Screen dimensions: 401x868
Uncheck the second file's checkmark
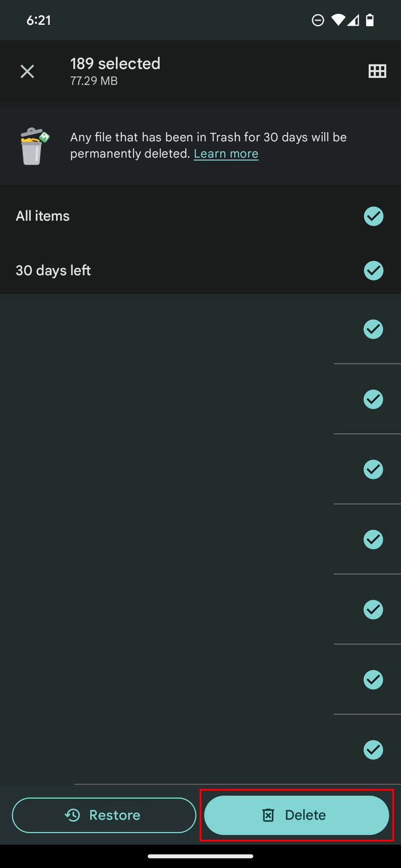pos(373,399)
